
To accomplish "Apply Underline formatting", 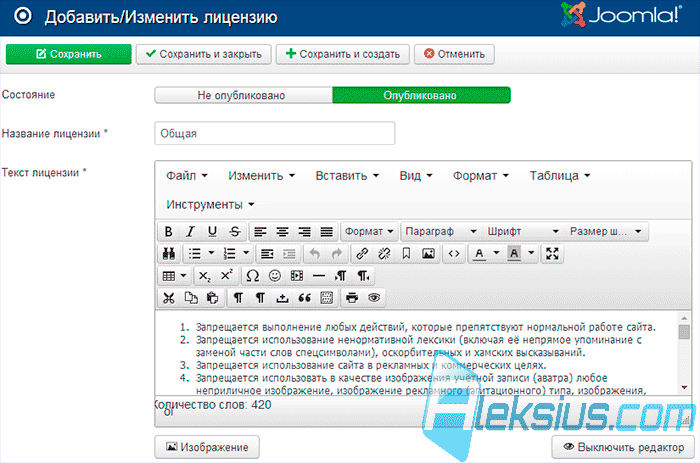I will pyautogui.click(x=212, y=231).
